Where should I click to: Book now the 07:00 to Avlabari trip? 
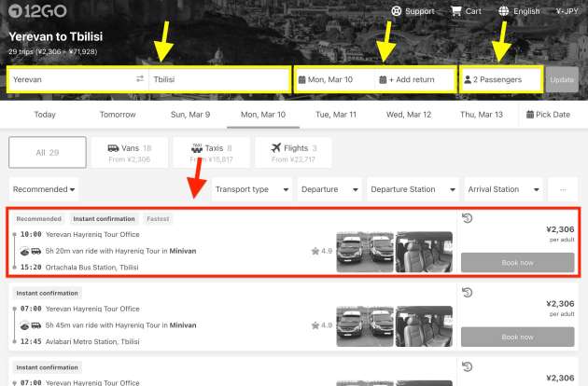pyautogui.click(x=517, y=337)
